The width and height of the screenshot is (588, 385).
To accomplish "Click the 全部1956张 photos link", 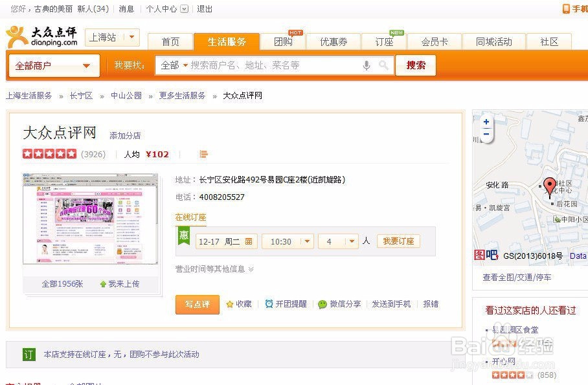I will (62, 284).
